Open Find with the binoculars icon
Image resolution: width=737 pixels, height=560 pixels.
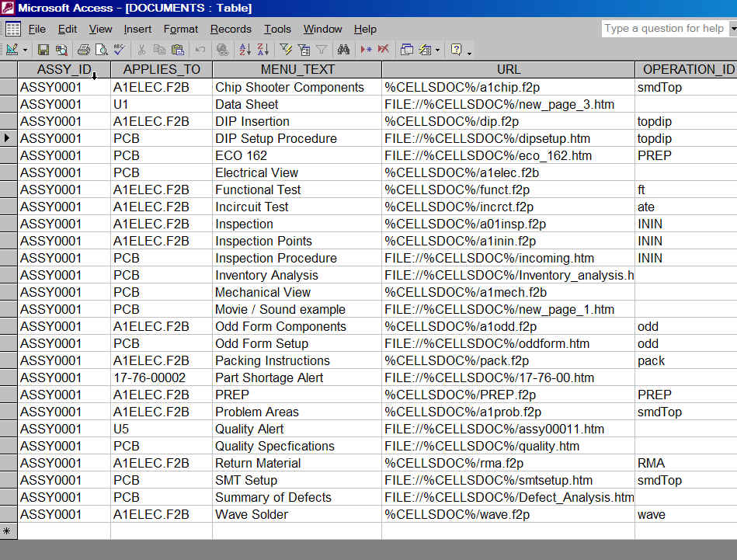[343, 50]
